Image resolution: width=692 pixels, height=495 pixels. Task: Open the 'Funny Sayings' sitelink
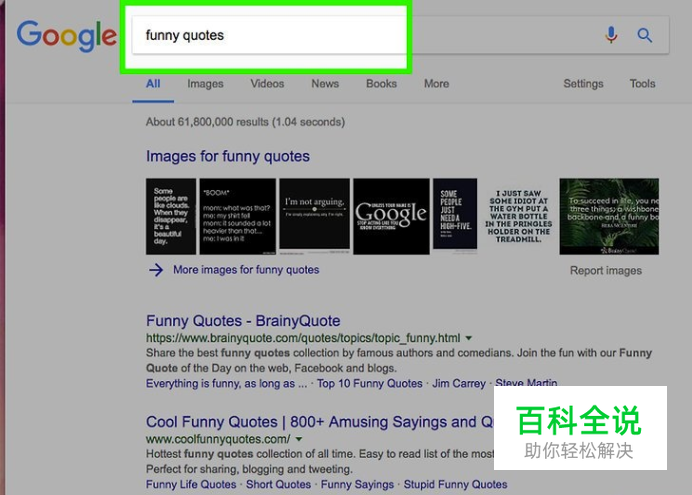click(x=357, y=484)
